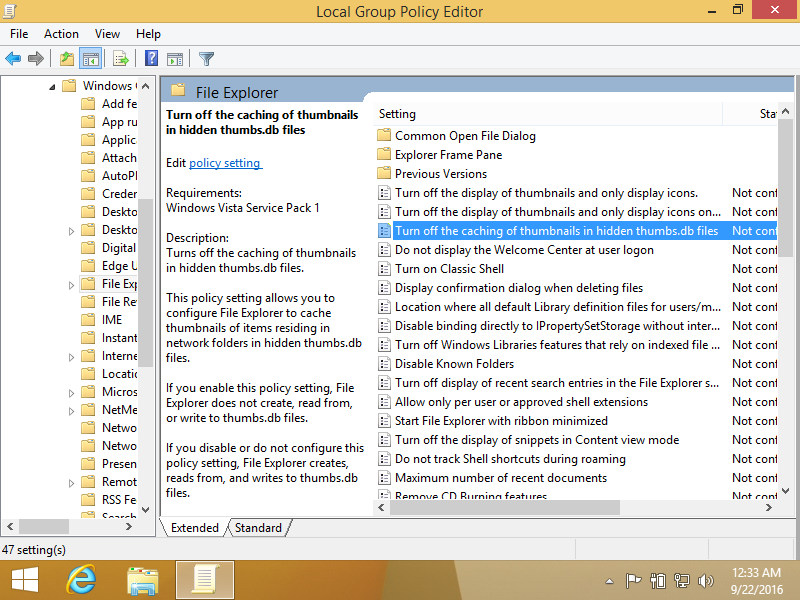800x600 pixels.
Task: Click the Group Policy Editor title bar icon
Action: (10, 11)
